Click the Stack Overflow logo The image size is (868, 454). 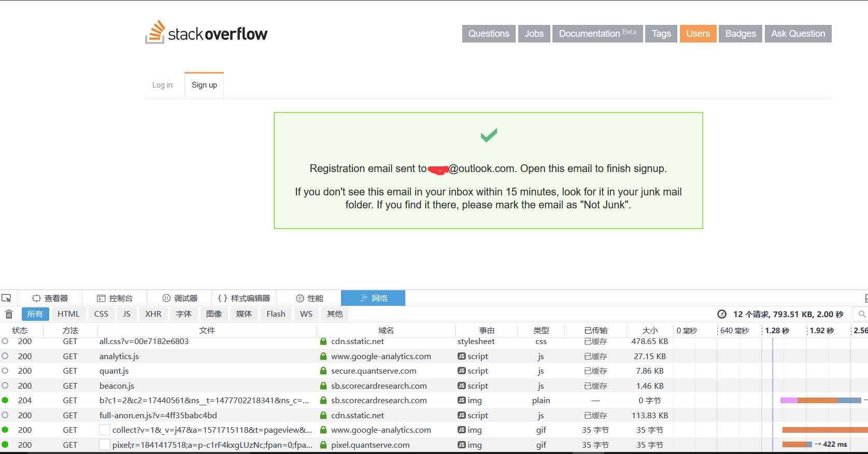coord(206,33)
